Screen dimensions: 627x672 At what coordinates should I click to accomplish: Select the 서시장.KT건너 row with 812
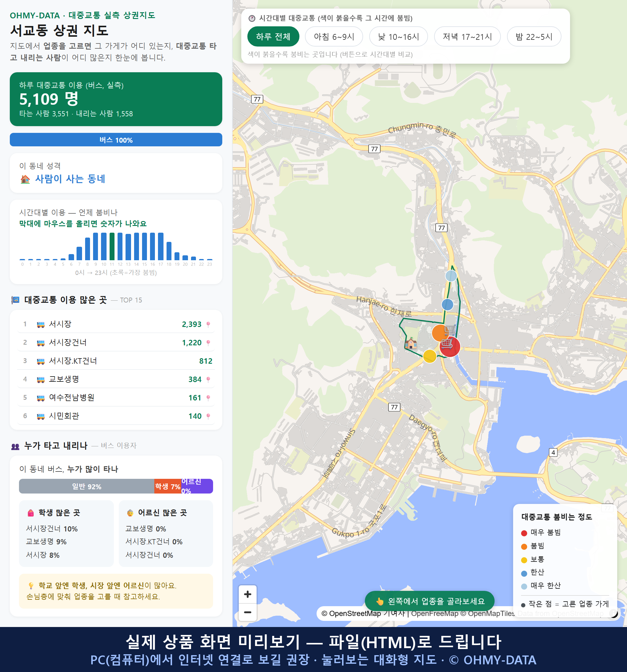[x=116, y=361]
